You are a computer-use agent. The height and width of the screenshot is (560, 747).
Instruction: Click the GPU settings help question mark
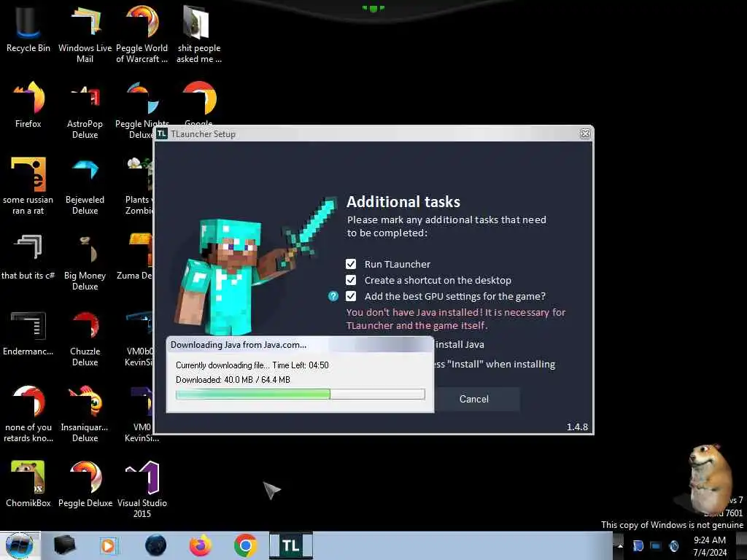tap(333, 296)
